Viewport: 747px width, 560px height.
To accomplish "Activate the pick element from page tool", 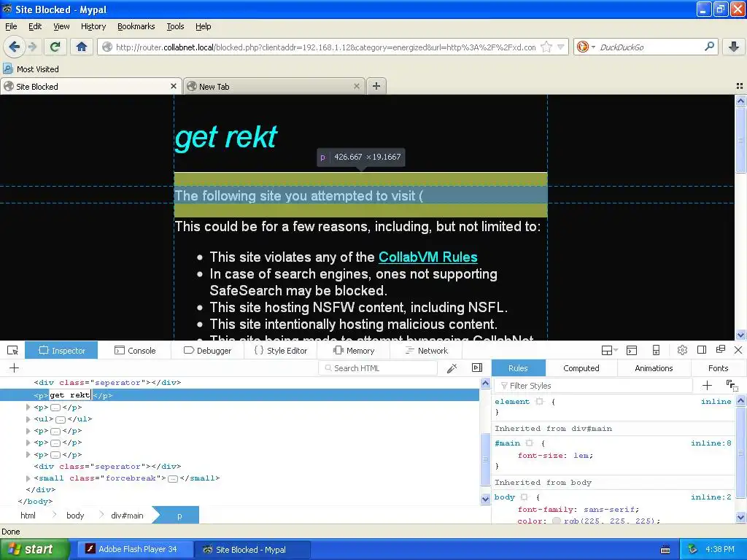I will [x=13, y=351].
